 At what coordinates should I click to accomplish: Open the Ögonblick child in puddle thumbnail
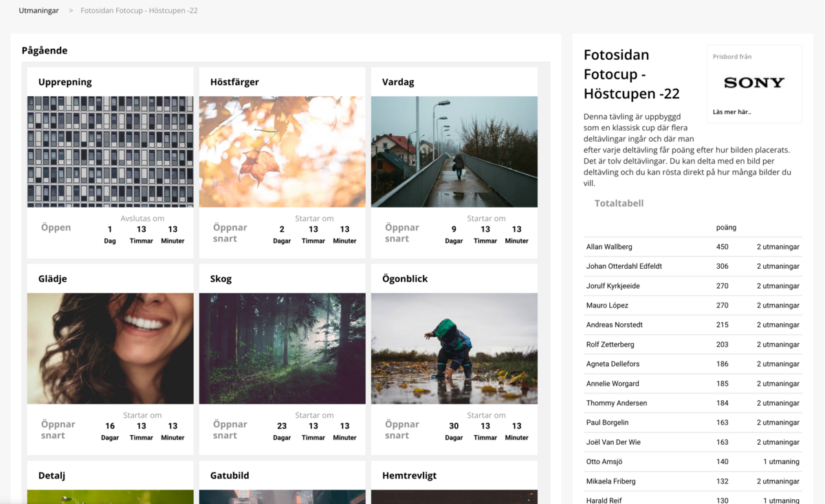454,348
